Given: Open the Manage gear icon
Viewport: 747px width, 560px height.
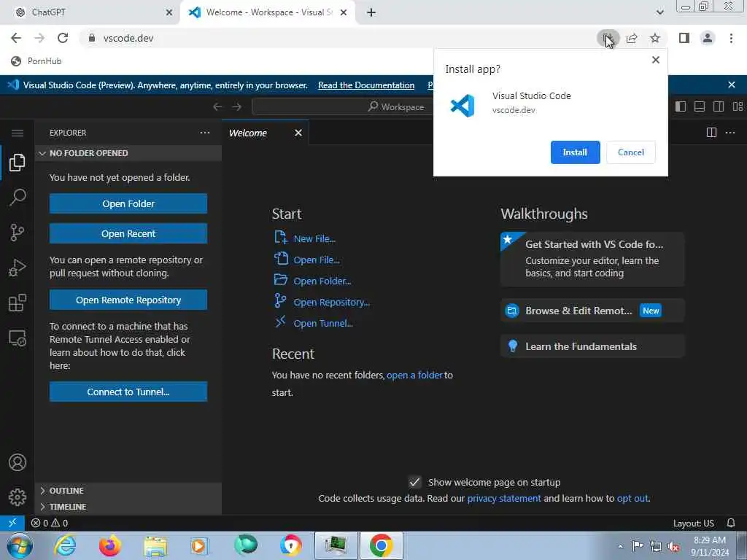Looking at the screenshot, I should [18, 497].
